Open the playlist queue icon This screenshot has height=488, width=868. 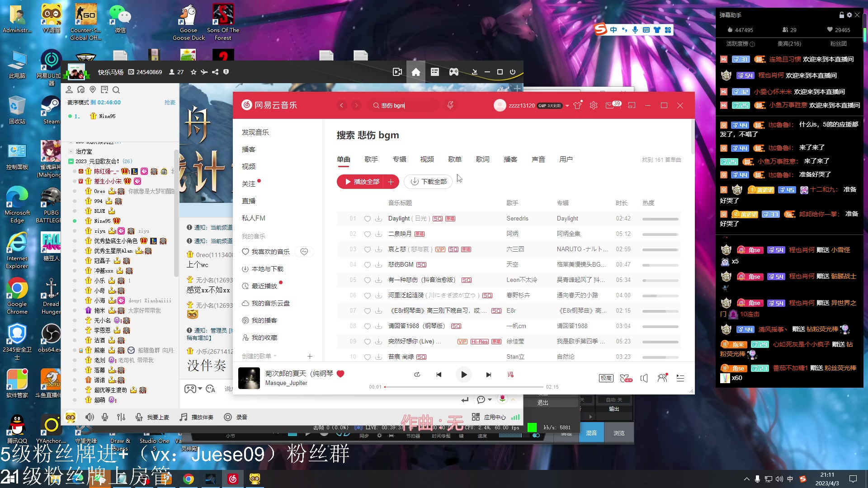point(680,378)
